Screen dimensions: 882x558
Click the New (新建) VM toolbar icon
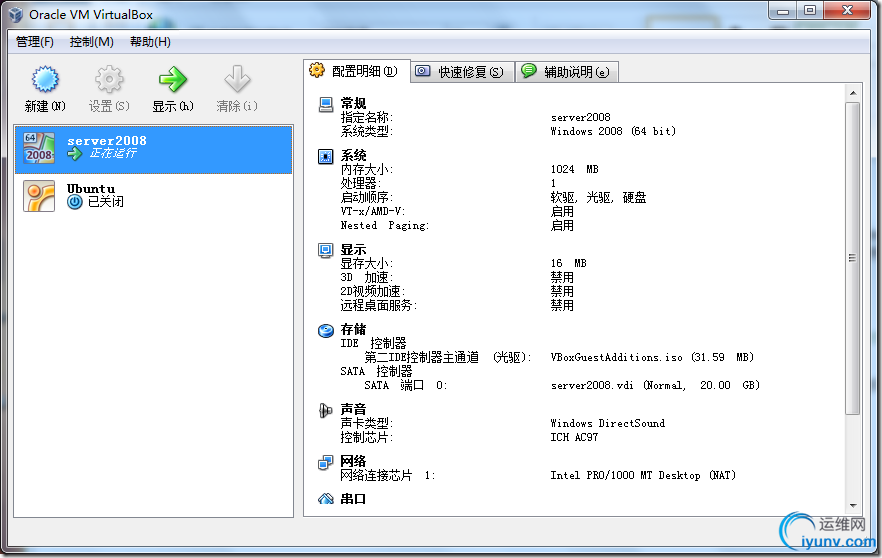[45, 79]
